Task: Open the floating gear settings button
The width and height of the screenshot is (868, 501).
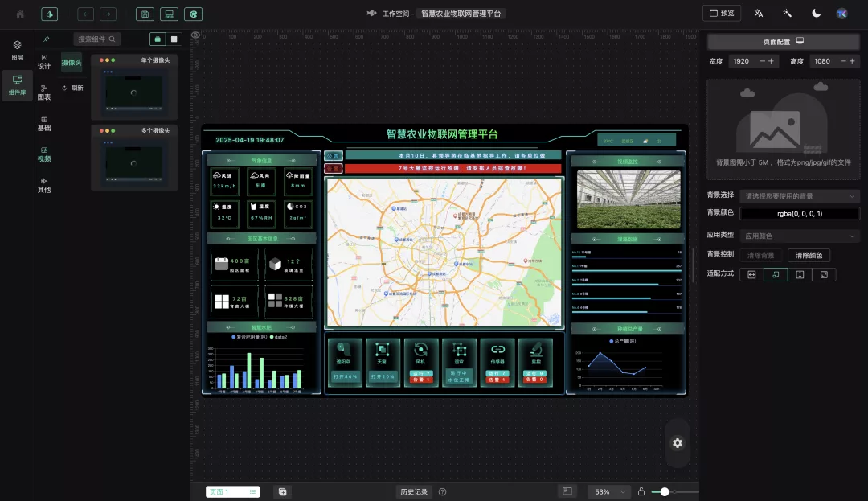Action: click(x=678, y=443)
